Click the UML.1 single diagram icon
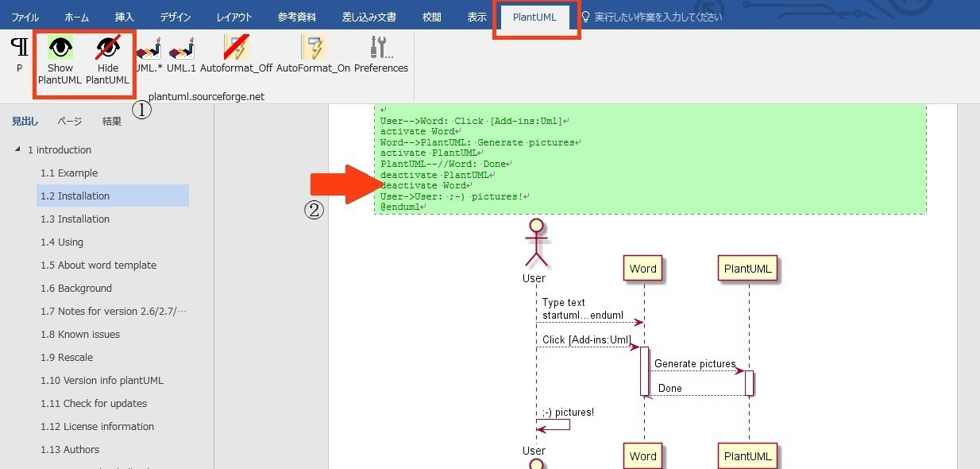 [181, 48]
